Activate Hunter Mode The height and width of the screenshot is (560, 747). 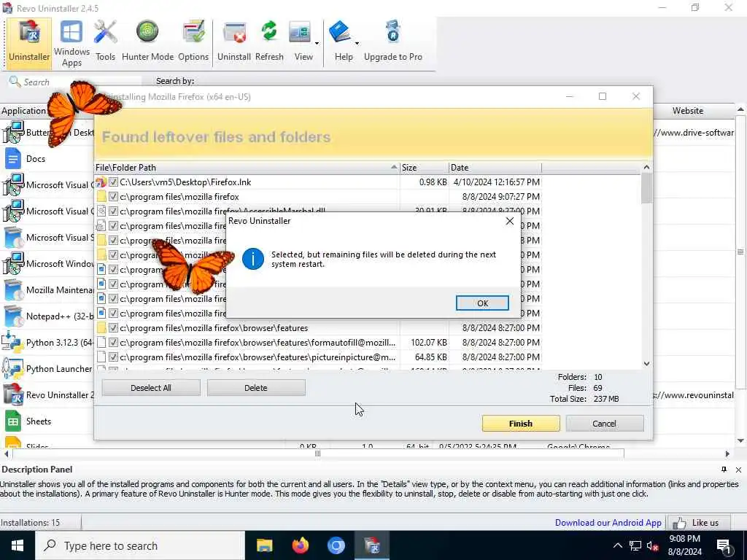[x=147, y=42]
